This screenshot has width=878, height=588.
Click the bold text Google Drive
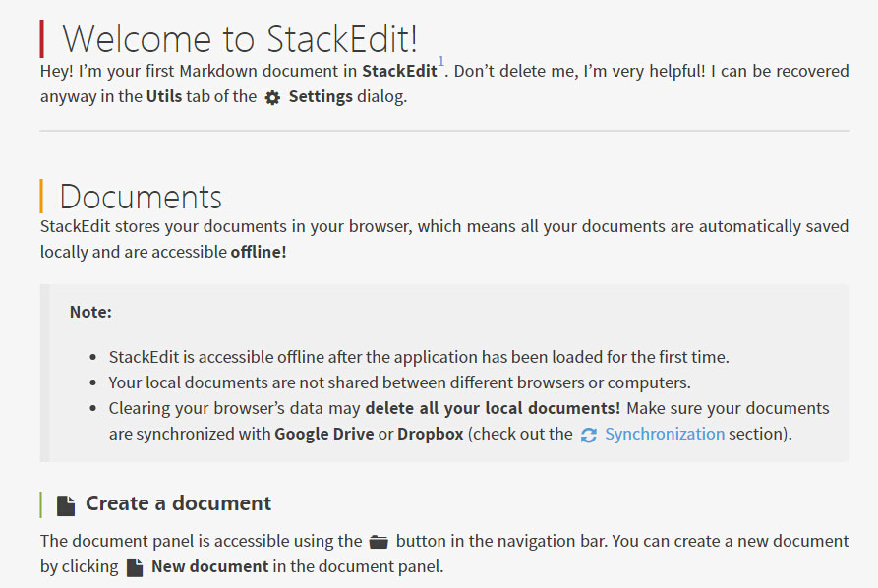tap(324, 434)
